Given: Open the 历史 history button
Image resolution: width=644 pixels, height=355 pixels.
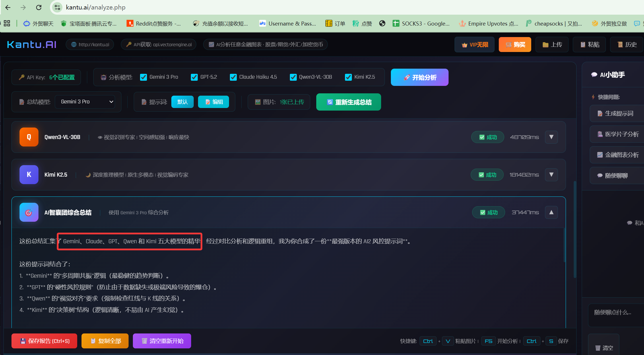Looking at the screenshot, I should point(627,45).
